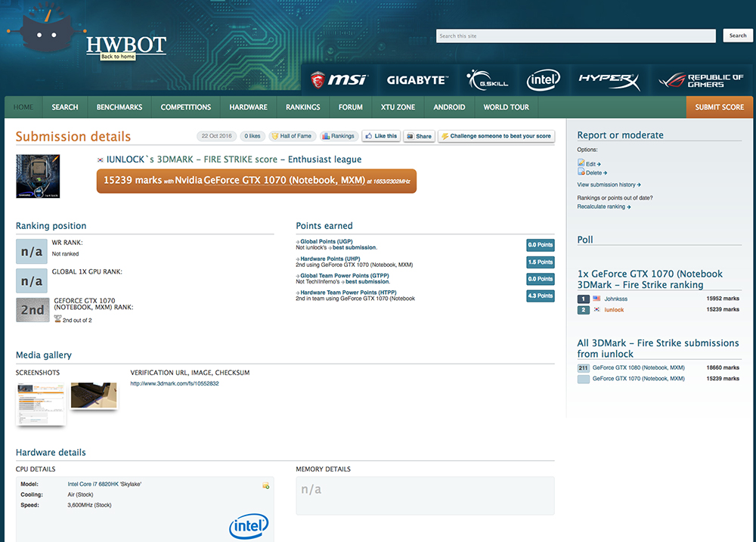Click the Search button
Image resolution: width=756 pixels, height=542 pixels.
point(738,36)
